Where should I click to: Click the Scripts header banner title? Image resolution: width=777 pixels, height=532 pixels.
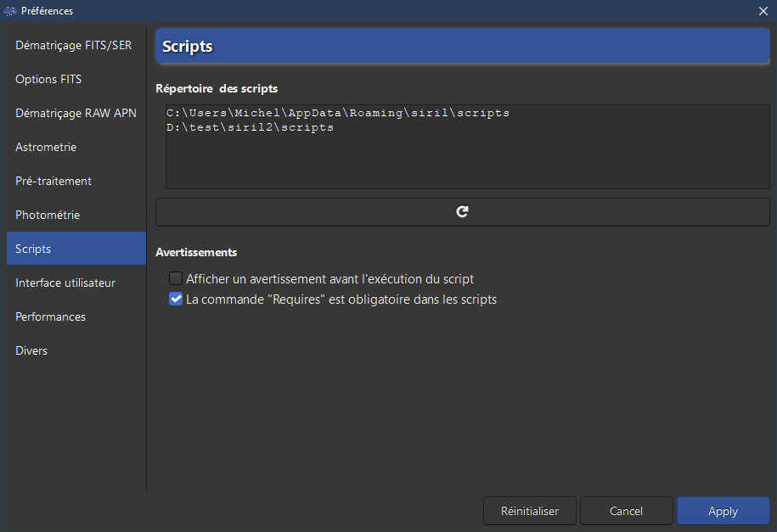(188, 46)
